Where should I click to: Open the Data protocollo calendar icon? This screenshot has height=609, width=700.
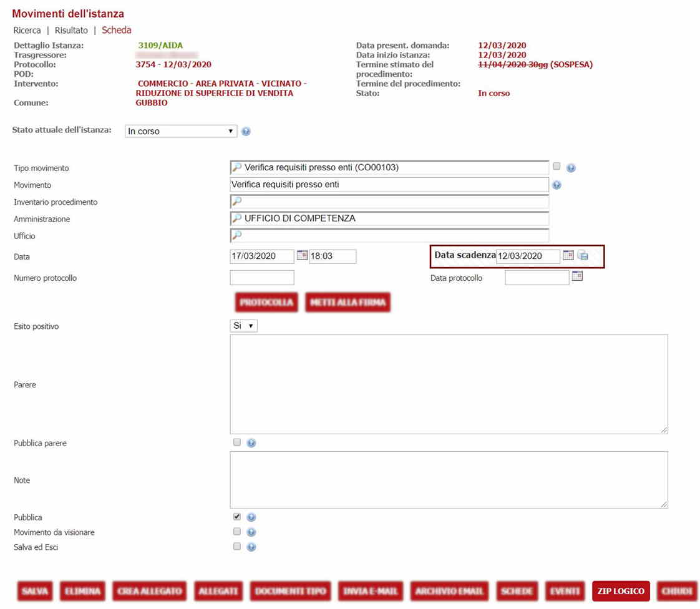[x=577, y=276]
